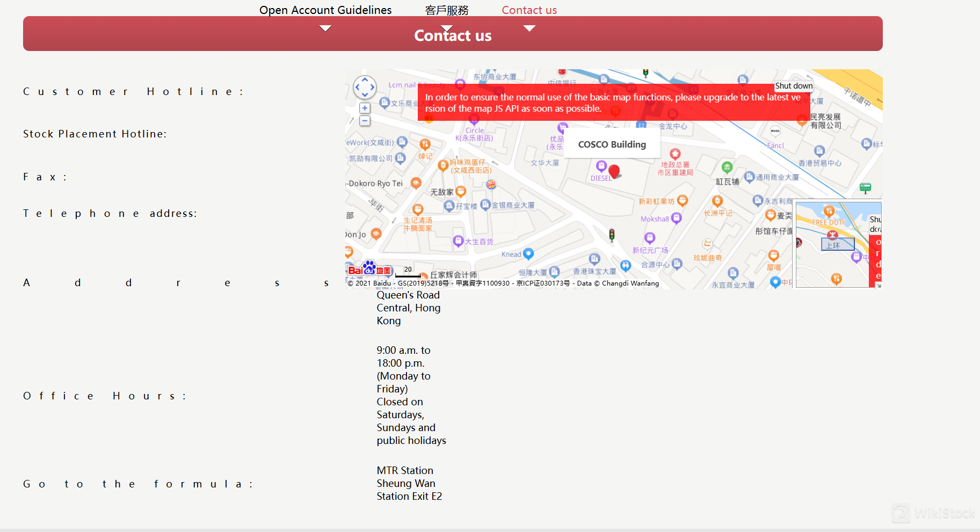The width and height of the screenshot is (980, 532).
Task: Select the blue Knead location pin
Action: (528, 253)
